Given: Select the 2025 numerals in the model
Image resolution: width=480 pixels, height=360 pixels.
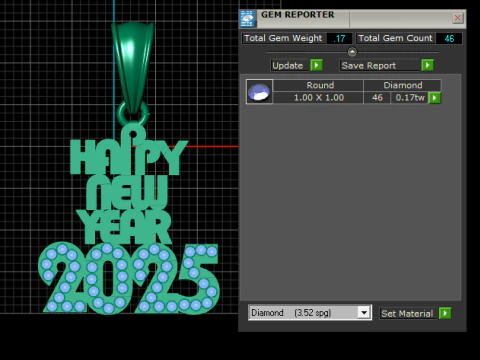Looking at the screenshot, I should [129, 278].
